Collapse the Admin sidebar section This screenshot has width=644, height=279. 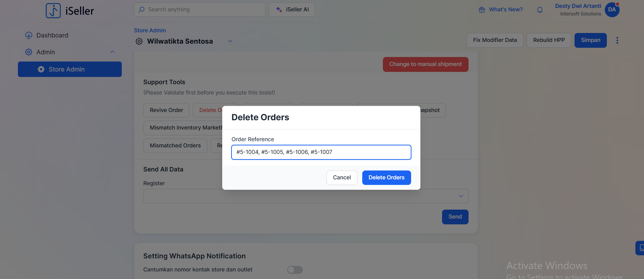[x=112, y=52]
